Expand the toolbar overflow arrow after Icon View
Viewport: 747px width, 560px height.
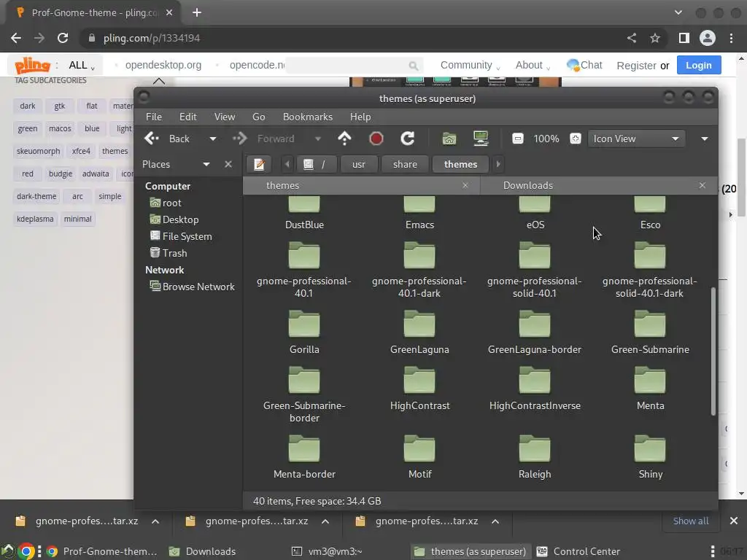point(705,139)
